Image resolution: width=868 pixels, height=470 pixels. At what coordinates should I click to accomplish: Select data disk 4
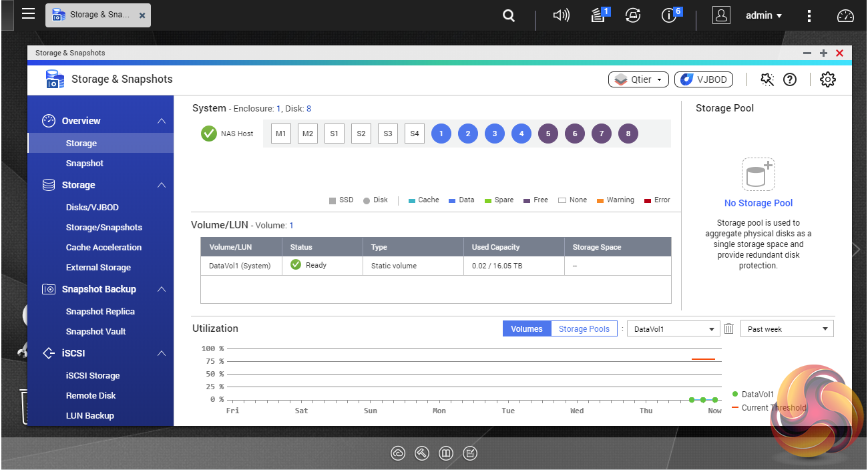coord(521,134)
